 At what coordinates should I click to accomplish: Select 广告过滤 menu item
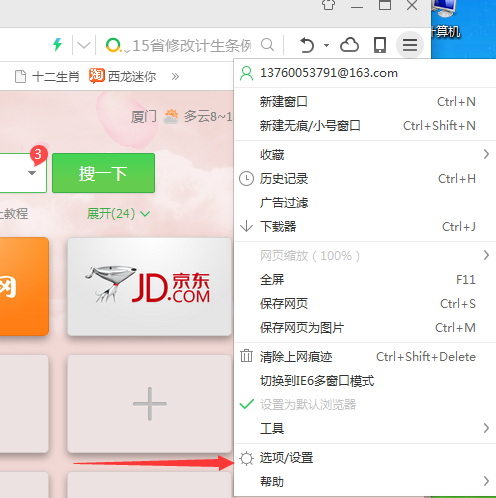(365, 203)
